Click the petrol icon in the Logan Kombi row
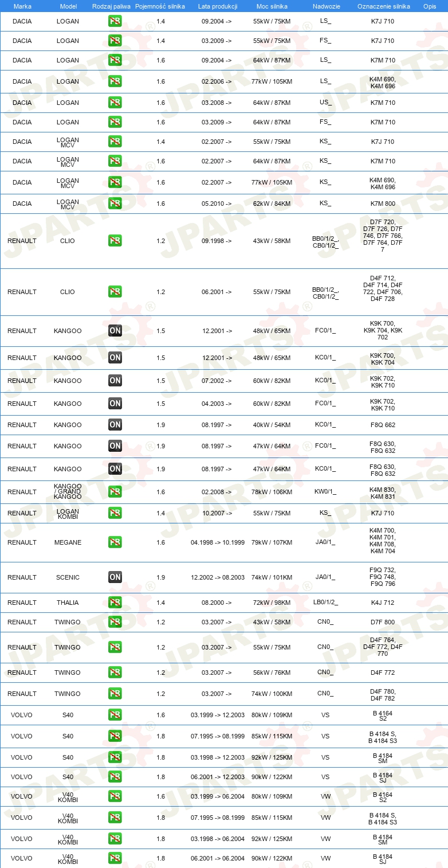 (x=115, y=513)
